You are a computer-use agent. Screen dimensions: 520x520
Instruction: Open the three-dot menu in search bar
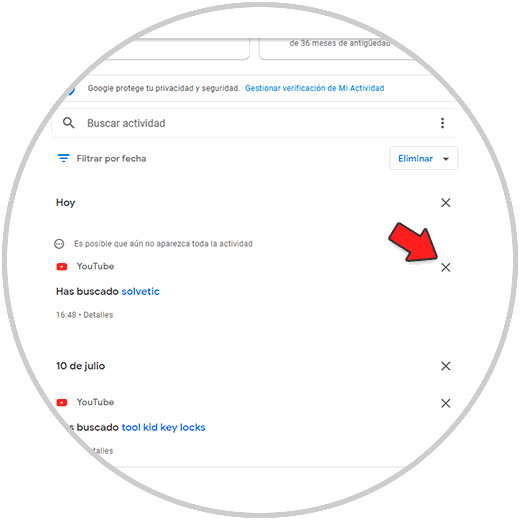point(442,123)
